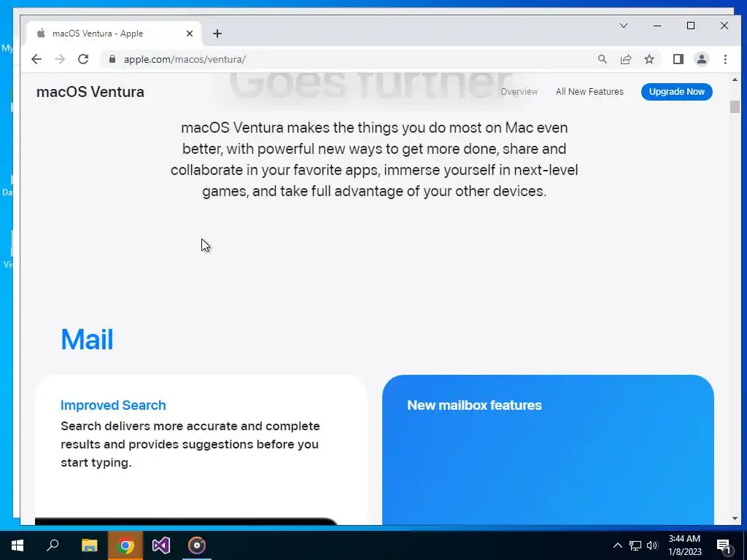Screen dimensions: 747x560
Task: Open the Chrome three-dot menu
Action: point(725,59)
